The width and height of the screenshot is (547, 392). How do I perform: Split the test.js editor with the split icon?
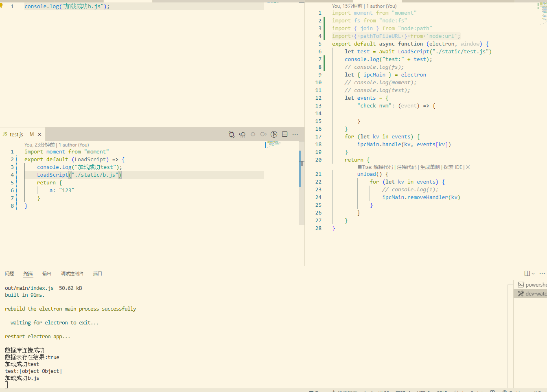(284, 134)
